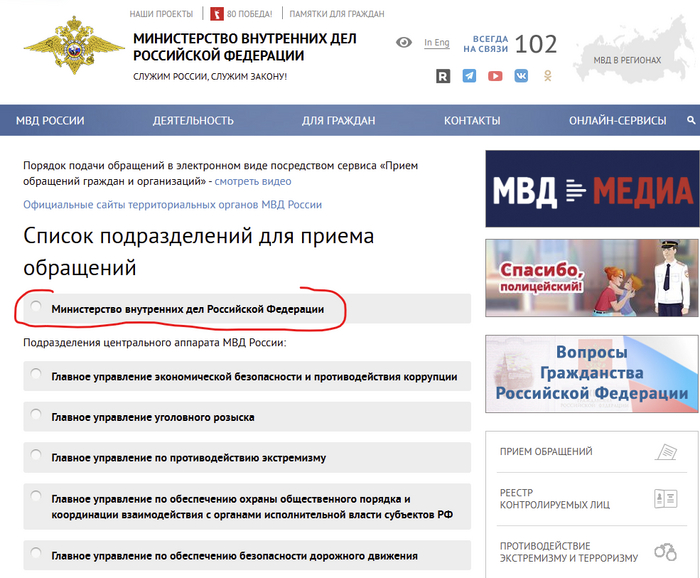The image size is (700, 578).
Task: Click the ID card icon for РЕЕСТР КОНТРОЛИРУЕМЫХ ЛИЦ
Action: [x=666, y=499]
